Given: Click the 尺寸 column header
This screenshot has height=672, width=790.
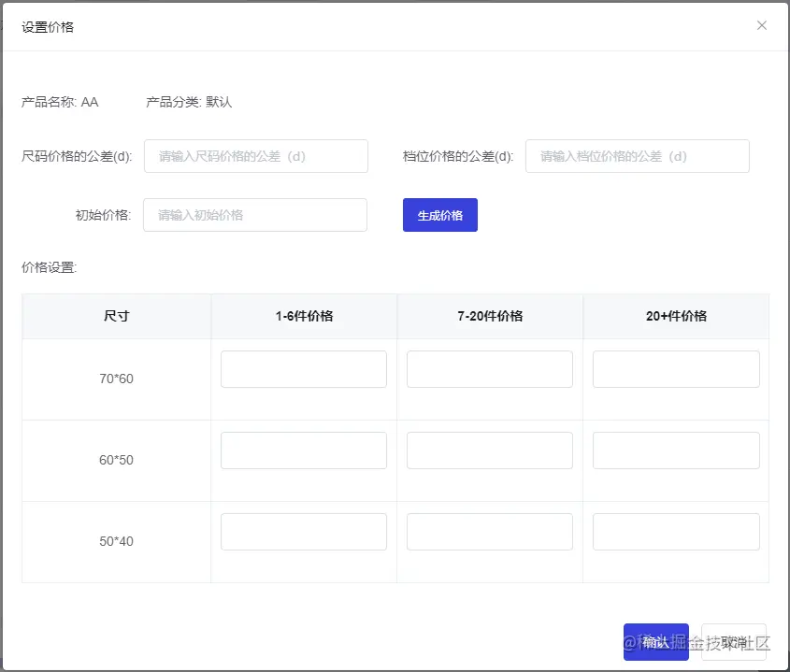Looking at the screenshot, I should (x=116, y=316).
